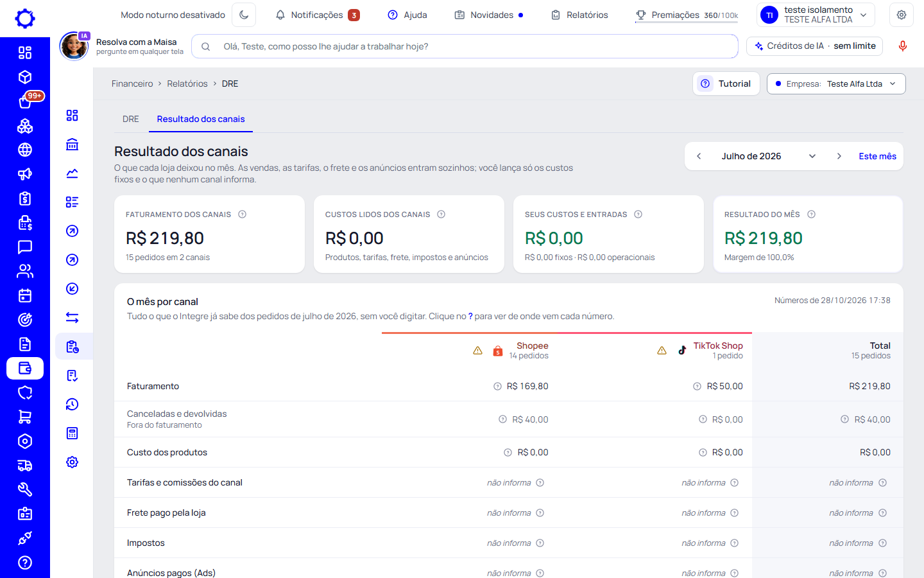Click help icon beside Seus custos e entradas
The width and height of the screenshot is (924, 578).
638,215
